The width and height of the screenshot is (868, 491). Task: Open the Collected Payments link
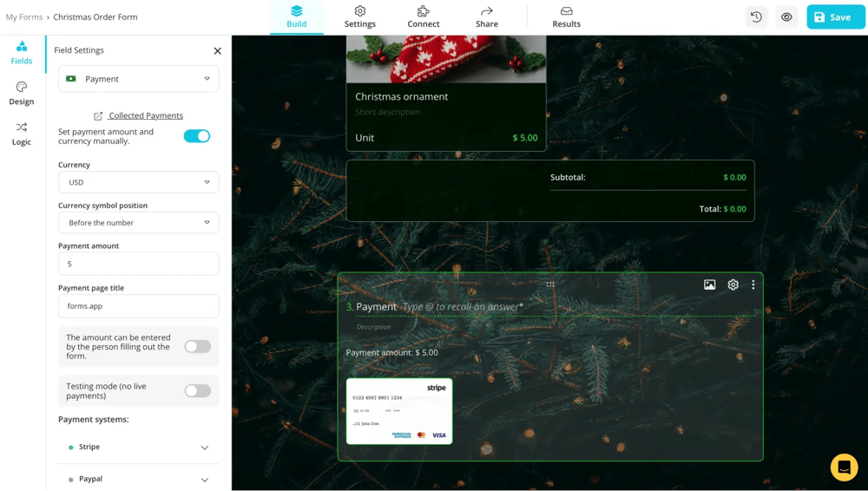point(145,115)
